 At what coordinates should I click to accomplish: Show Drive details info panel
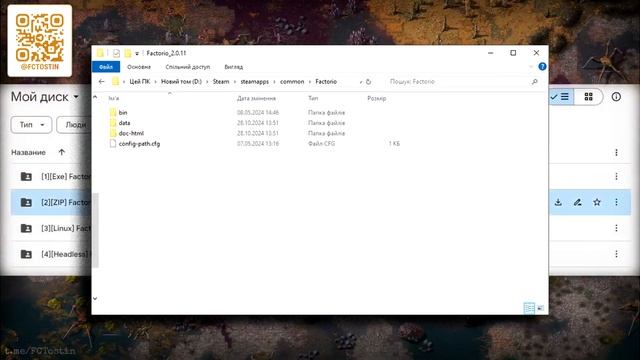616,97
